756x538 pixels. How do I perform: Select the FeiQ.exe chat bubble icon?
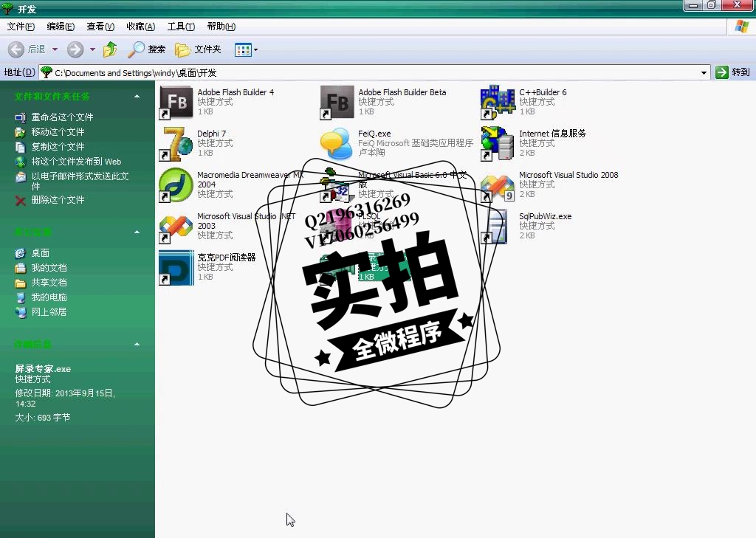pos(337,144)
